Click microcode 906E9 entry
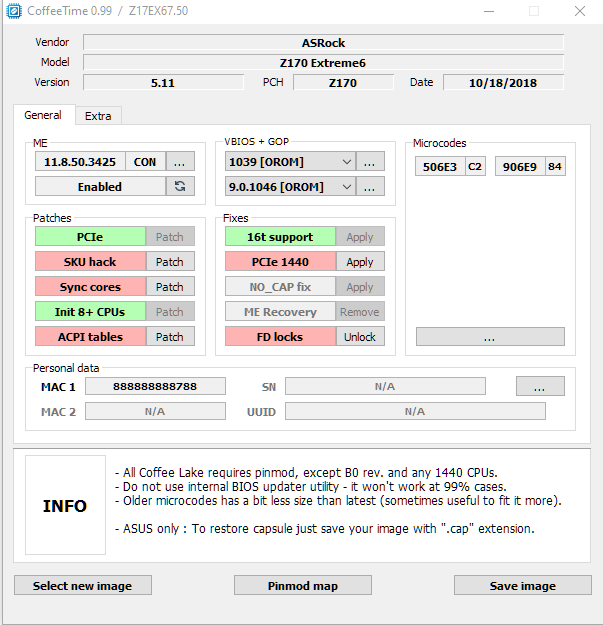Screen dimensions: 603x625 tap(520, 167)
